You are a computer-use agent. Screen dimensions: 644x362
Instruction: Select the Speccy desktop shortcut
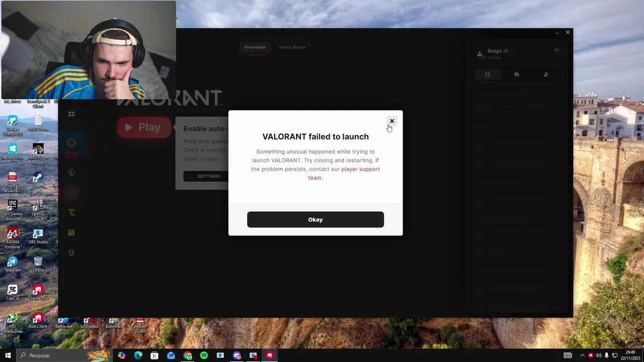tap(38, 208)
